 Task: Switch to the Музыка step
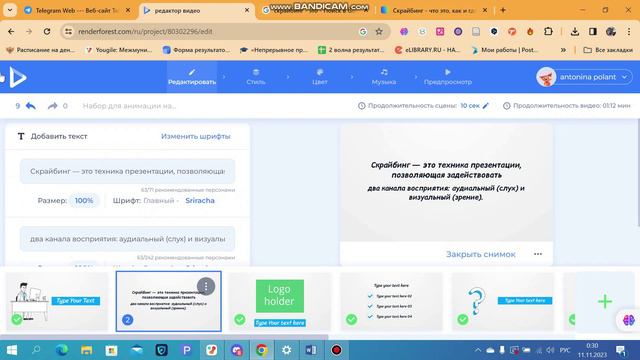point(384,77)
